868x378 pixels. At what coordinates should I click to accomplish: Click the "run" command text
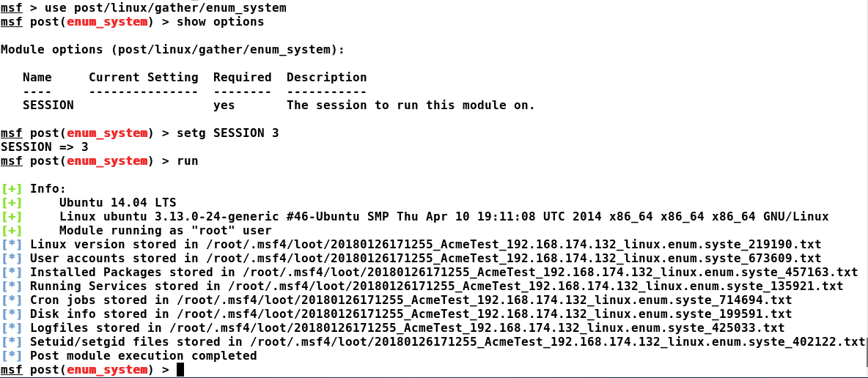[188, 161]
